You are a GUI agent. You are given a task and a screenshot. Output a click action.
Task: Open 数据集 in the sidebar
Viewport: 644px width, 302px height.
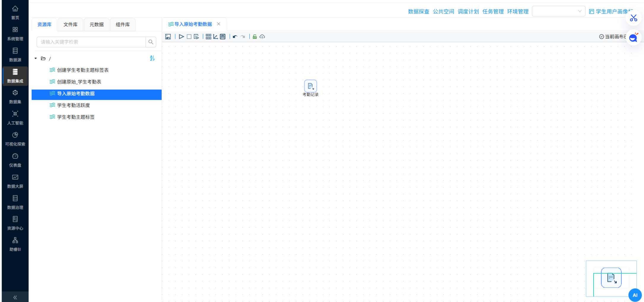tap(15, 97)
